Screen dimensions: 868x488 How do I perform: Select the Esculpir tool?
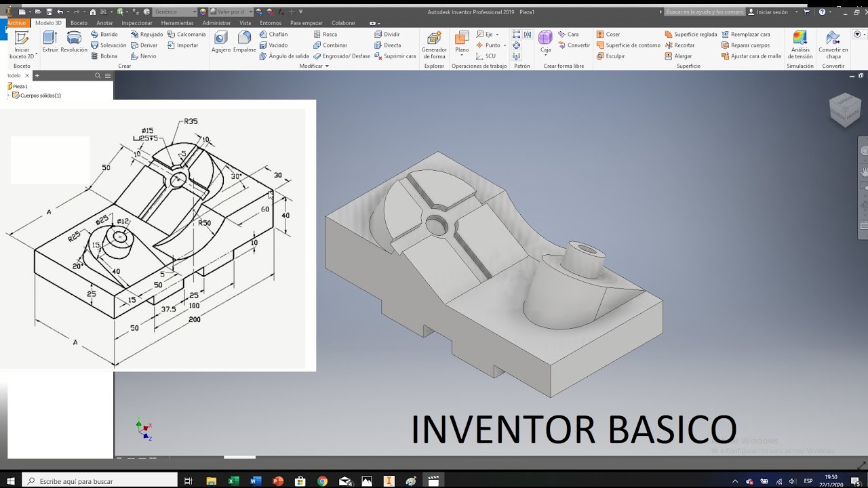pyautogui.click(x=611, y=56)
